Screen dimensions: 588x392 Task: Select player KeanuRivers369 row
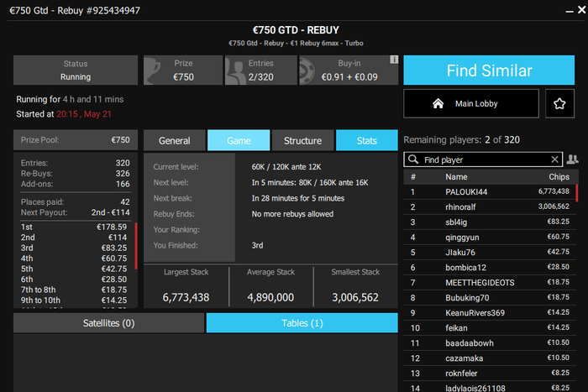point(489,312)
